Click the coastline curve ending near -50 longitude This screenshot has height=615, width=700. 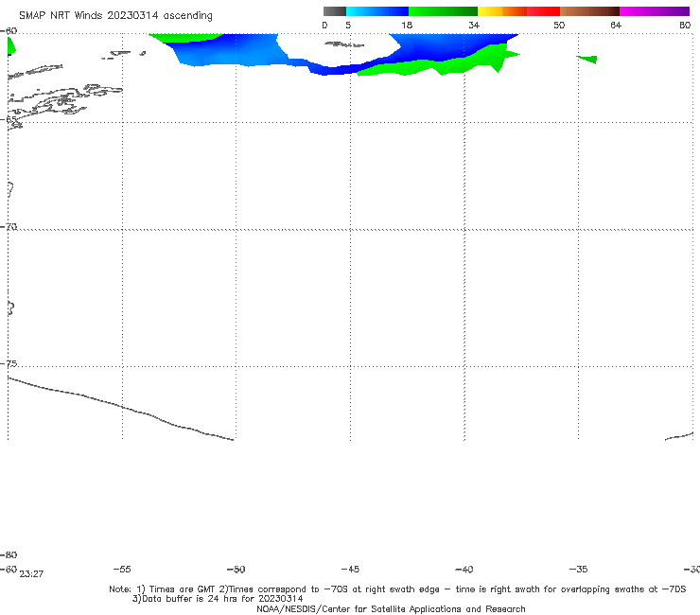(x=120, y=408)
